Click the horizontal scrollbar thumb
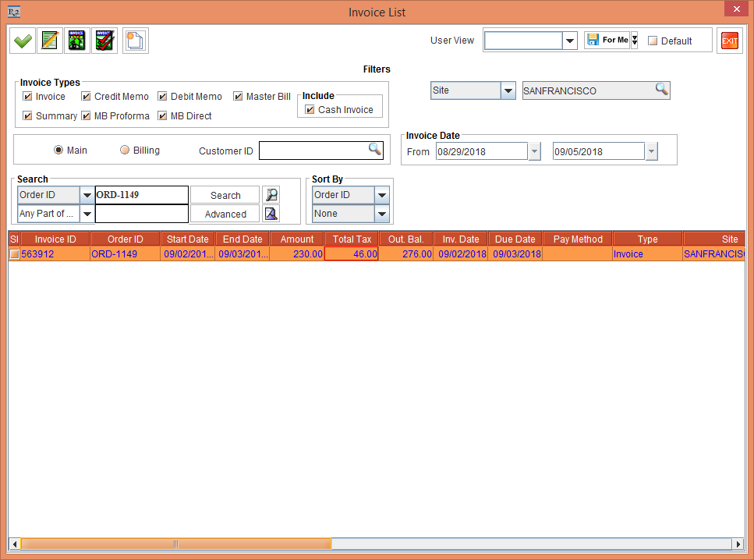The height and width of the screenshot is (560, 754). coord(176,544)
